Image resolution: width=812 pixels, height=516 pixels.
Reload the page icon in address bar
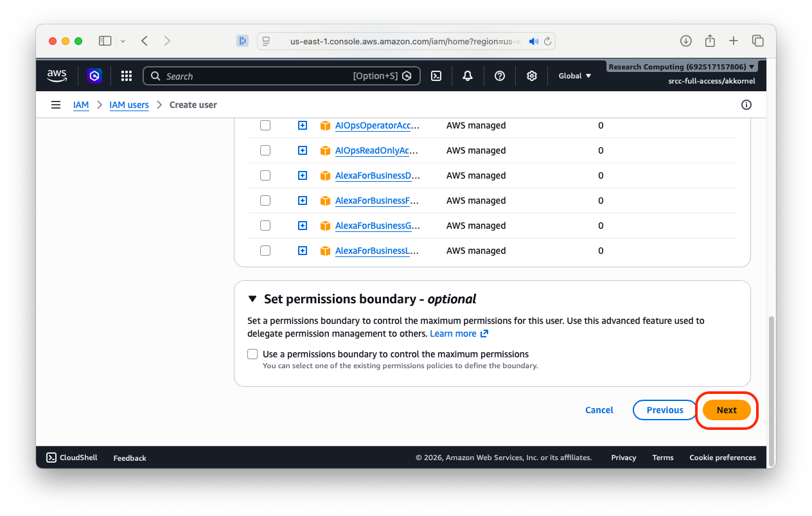tap(548, 41)
